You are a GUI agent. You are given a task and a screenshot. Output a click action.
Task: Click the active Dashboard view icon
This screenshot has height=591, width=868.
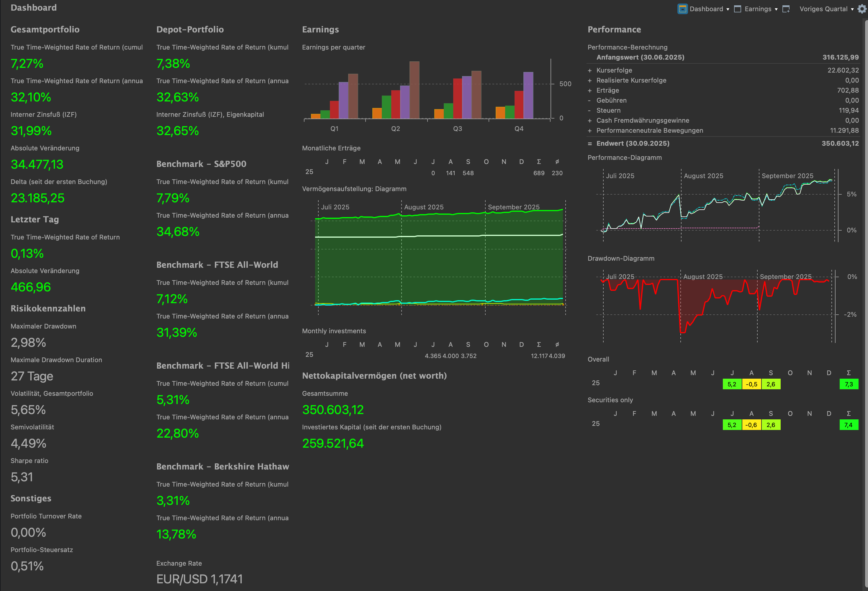pos(682,9)
